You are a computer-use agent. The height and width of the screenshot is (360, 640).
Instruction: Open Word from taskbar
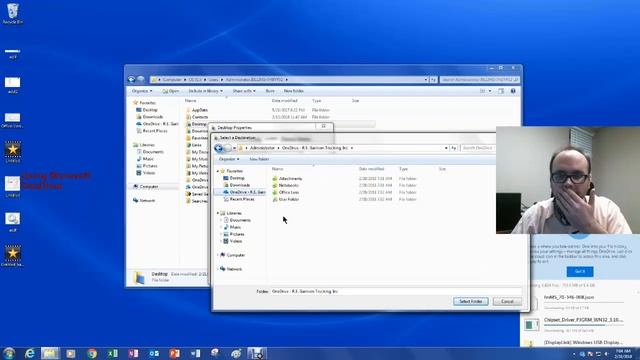pos(196,353)
